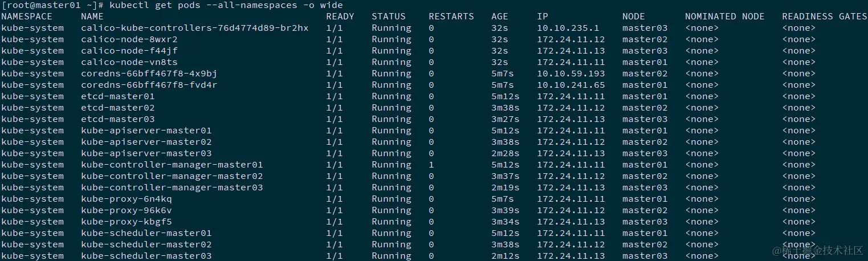Click the RESTARTS column header
The height and width of the screenshot is (261, 868).
[x=451, y=17]
